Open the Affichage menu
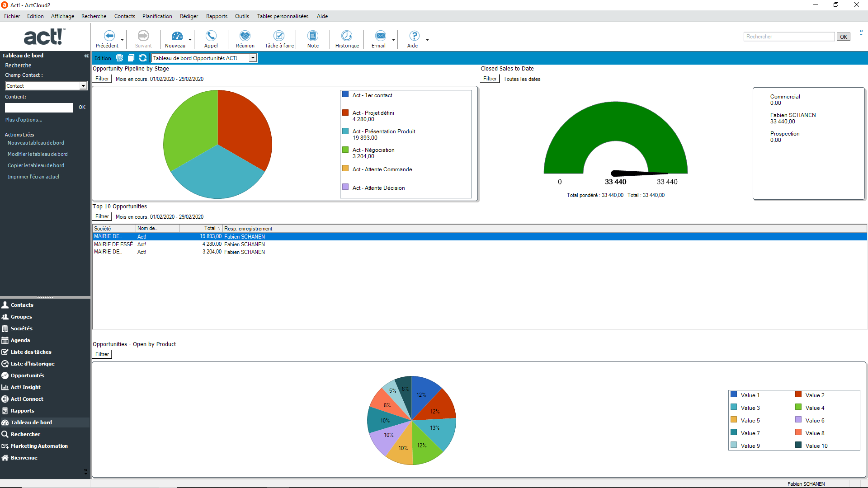 tap(62, 16)
